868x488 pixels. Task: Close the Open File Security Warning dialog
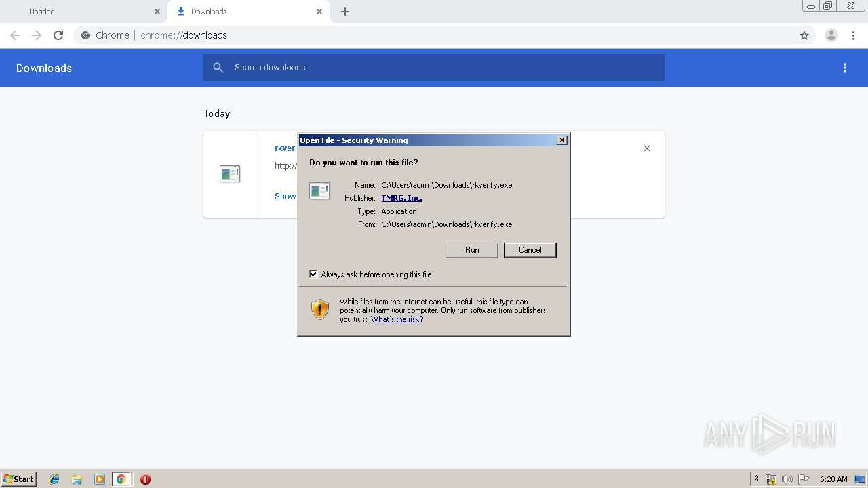(561, 140)
